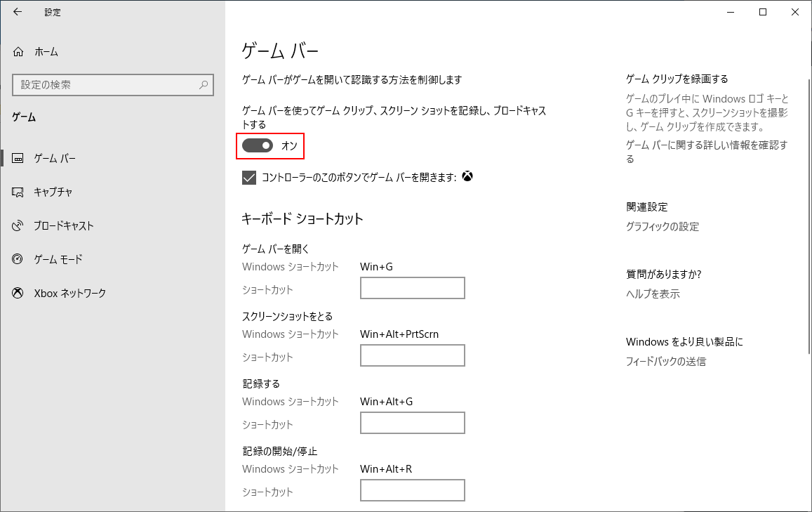The width and height of the screenshot is (812, 512).
Task: Maximize the 設定 window
Action: (763, 12)
